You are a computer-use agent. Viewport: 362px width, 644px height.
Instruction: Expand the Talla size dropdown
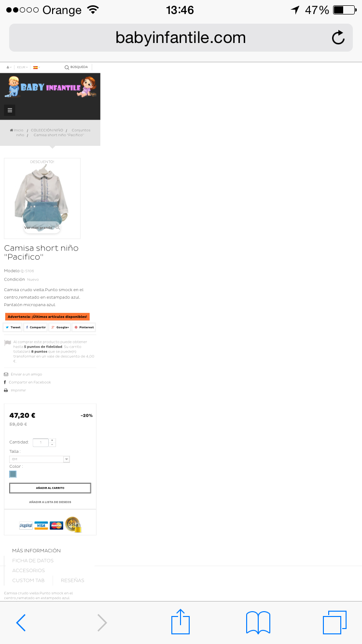(40, 459)
